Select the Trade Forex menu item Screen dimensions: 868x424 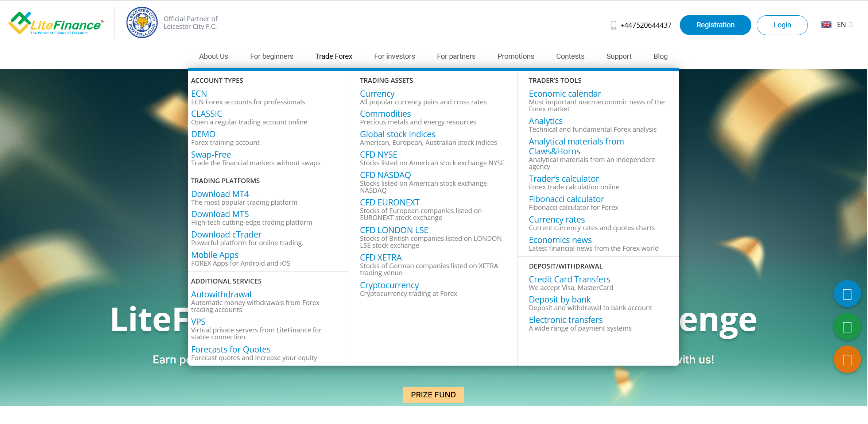(334, 56)
